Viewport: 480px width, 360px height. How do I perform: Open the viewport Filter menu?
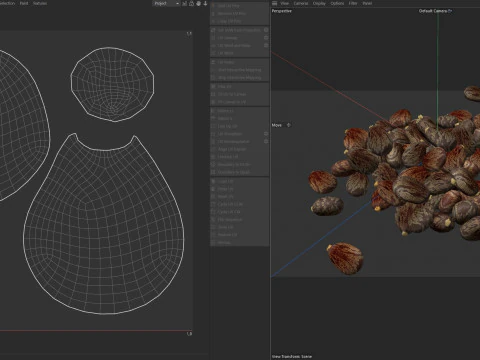coord(353,3)
